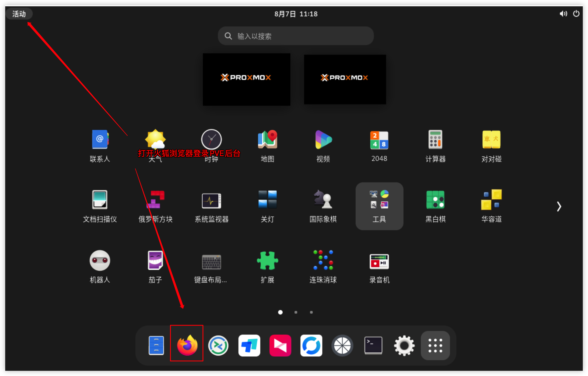The height and width of the screenshot is (376, 588).
Task: Open the date and time 8月7日 menu
Action: [x=296, y=14]
